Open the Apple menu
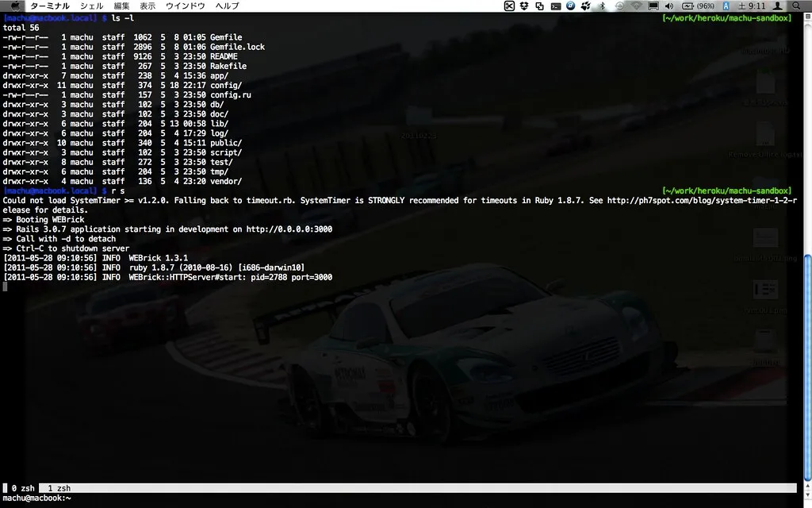The image size is (812, 508). tap(15, 6)
